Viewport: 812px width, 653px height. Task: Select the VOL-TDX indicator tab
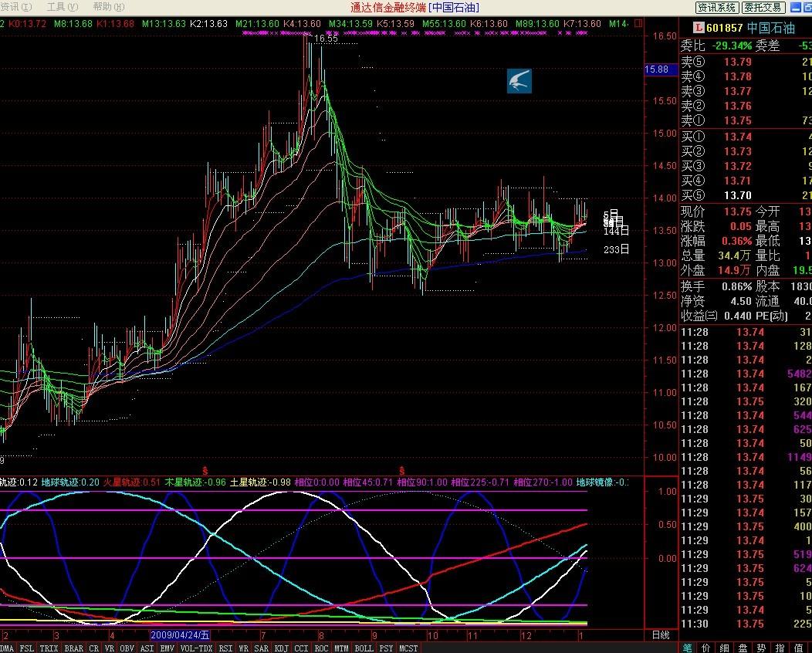pos(196,648)
